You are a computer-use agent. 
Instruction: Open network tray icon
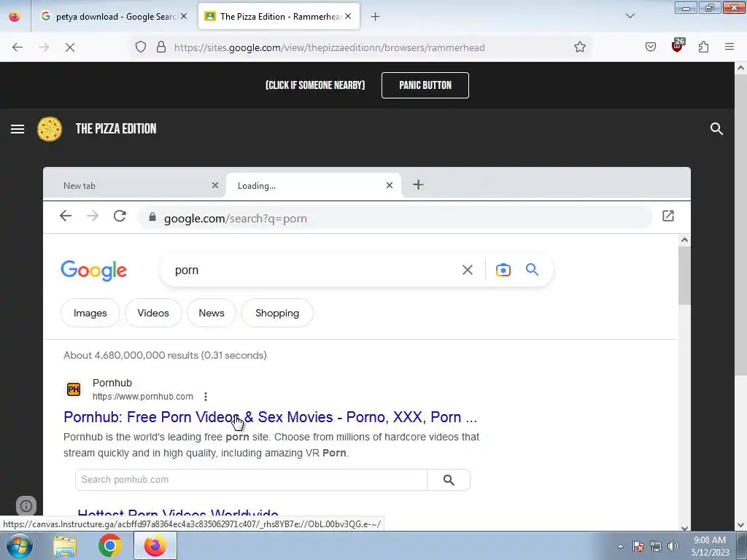tap(656, 546)
